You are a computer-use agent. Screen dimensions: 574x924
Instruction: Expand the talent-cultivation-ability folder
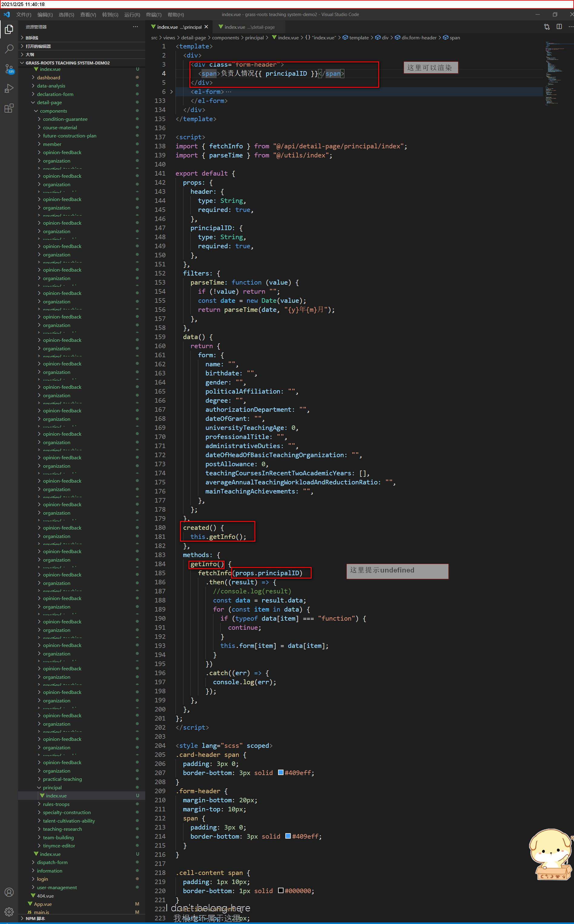point(82,821)
